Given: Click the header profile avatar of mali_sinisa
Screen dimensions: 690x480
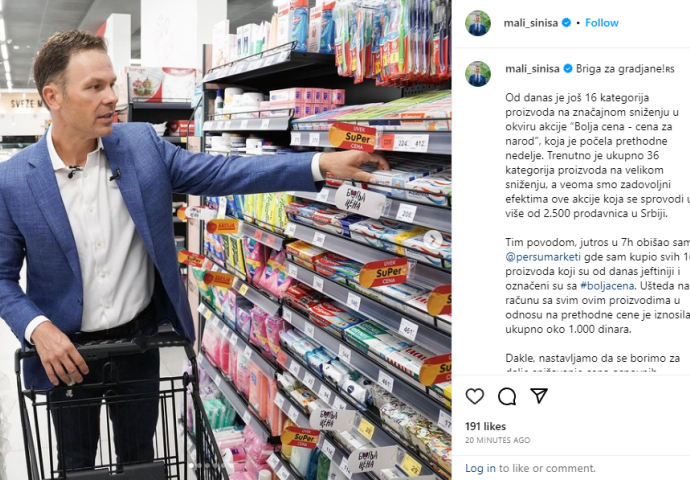Looking at the screenshot, I should pyautogui.click(x=477, y=23).
